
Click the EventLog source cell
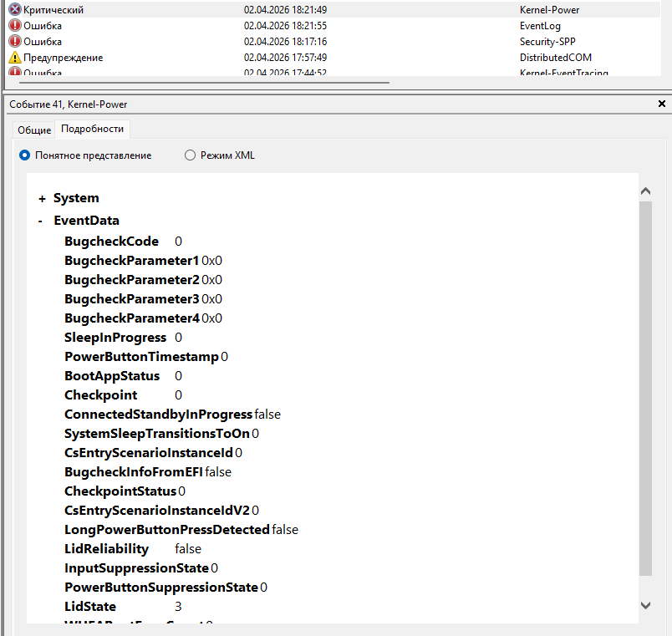click(540, 26)
